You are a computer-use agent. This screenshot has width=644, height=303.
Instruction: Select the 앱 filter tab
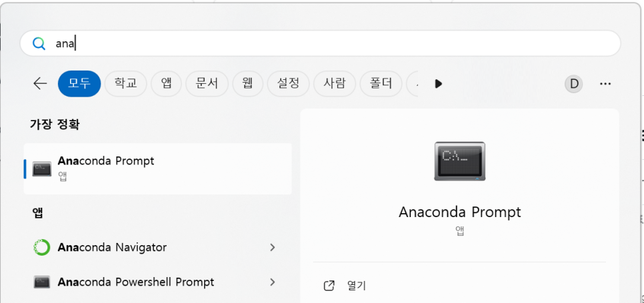[x=167, y=84]
